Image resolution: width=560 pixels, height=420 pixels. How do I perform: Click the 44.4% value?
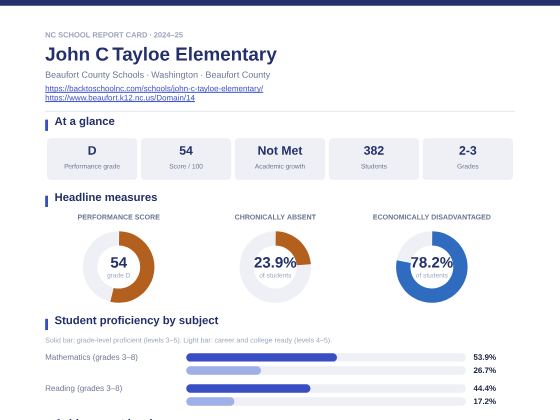click(x=485, y=388)
